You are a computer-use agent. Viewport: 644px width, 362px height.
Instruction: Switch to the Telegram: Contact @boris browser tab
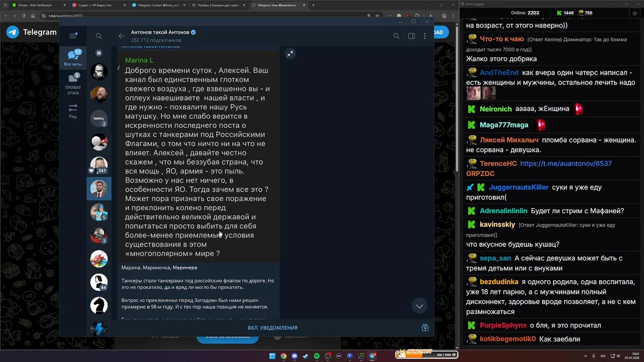click(158, 5)
